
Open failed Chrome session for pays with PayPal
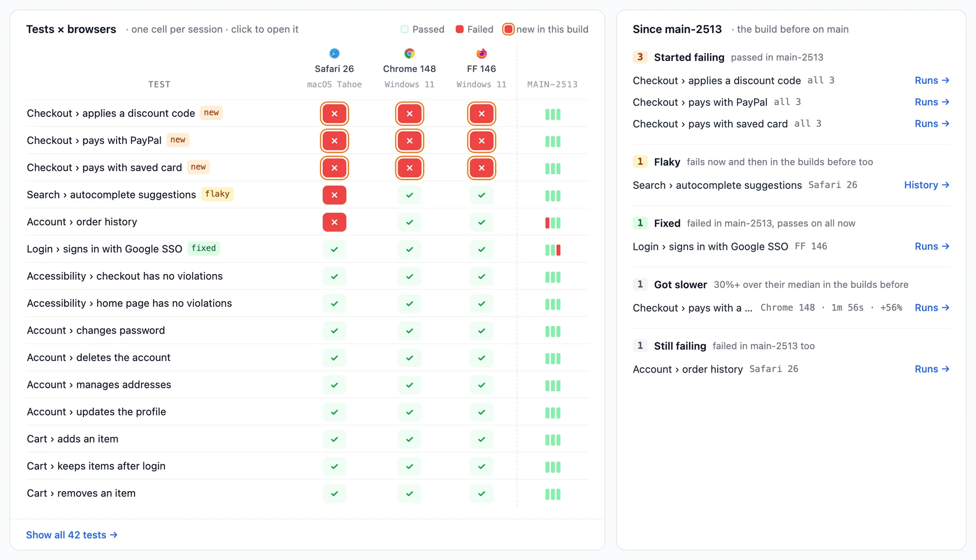click(x=409, y=141)
